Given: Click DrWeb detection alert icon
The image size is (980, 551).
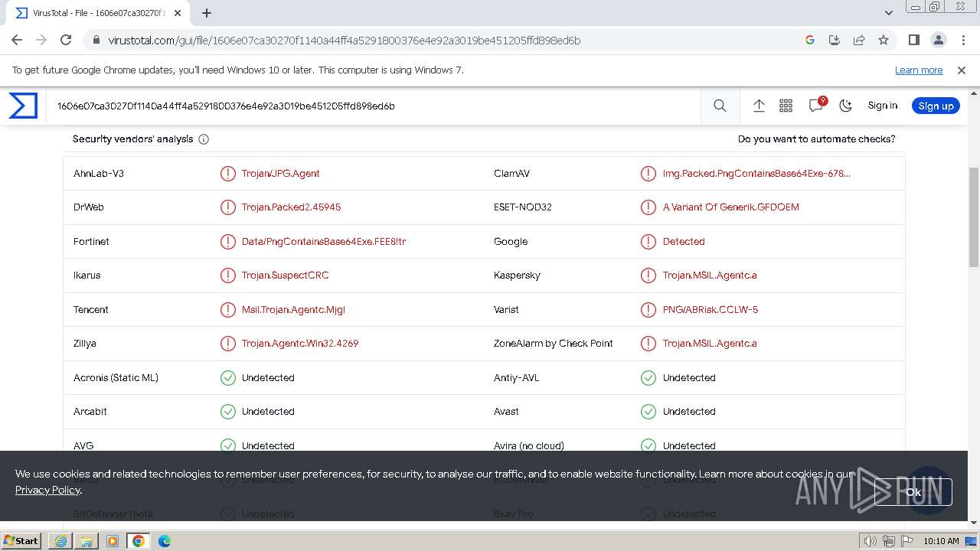Looking at the screenshot, I should click(227, 207).
